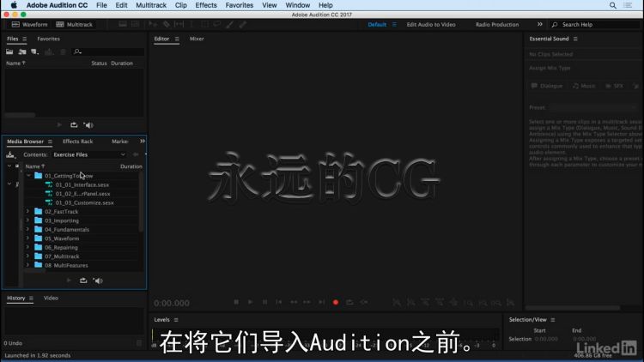
Task: Select the Marquee Selection tool in the toolbar
Action: (204, 24)
